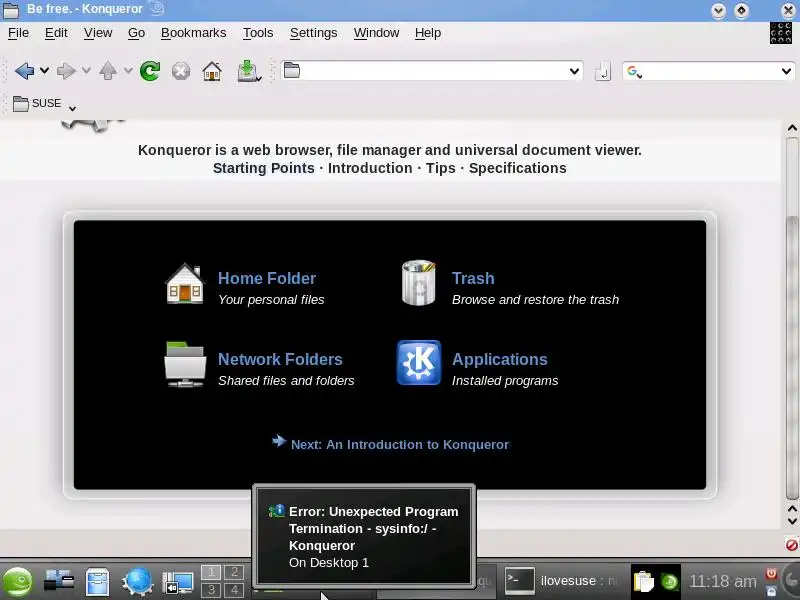800x600 pixels.
Task: Click the Network Folders icon
Action: click(185, 364)
